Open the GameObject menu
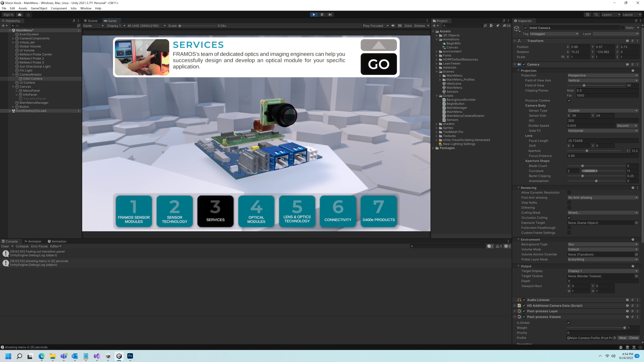The width and height of the screenshot is (644, 362). [39, 8]
